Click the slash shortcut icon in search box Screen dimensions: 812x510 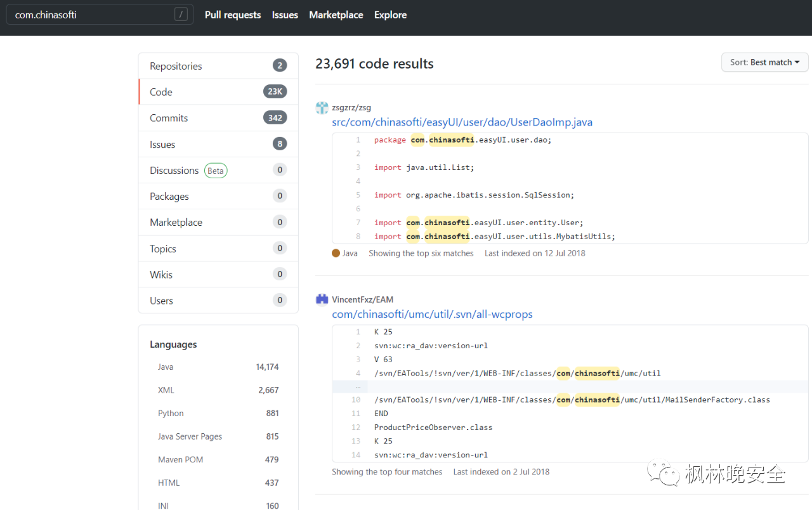[181, 15]
